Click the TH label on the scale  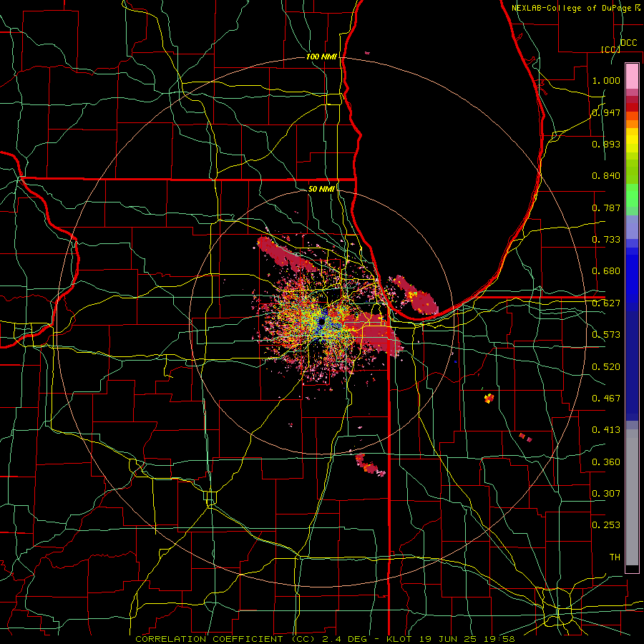click(615, 557)
